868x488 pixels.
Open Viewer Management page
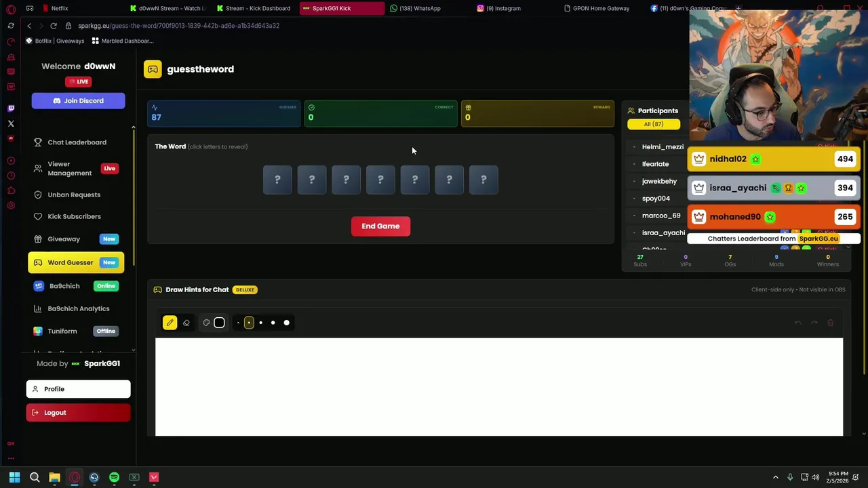coord(76,168)
